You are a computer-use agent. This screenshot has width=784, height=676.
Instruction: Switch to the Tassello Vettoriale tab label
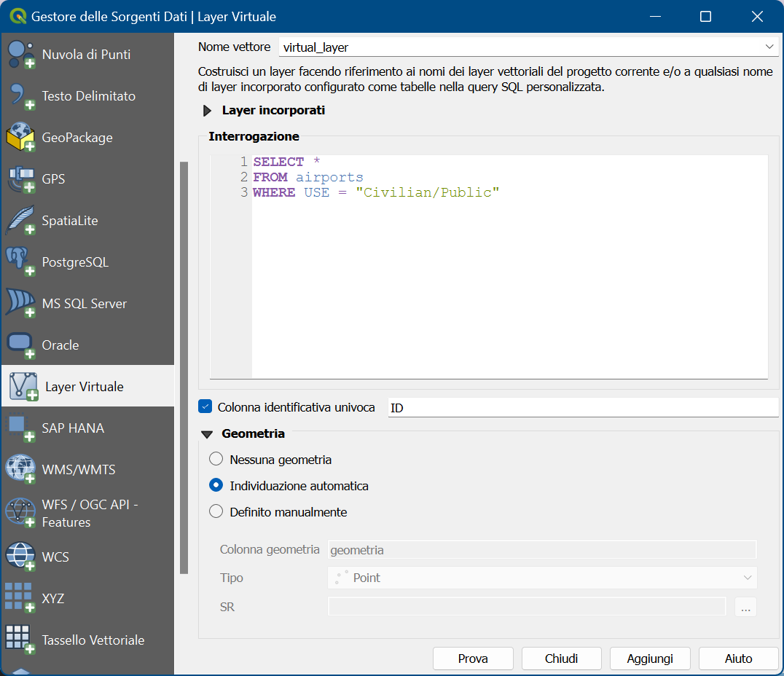(x=93, y=640)
